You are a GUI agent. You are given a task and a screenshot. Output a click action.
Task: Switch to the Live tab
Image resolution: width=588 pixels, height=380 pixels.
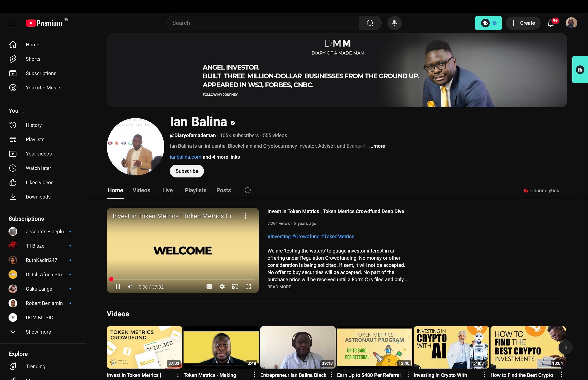[167, 190]
